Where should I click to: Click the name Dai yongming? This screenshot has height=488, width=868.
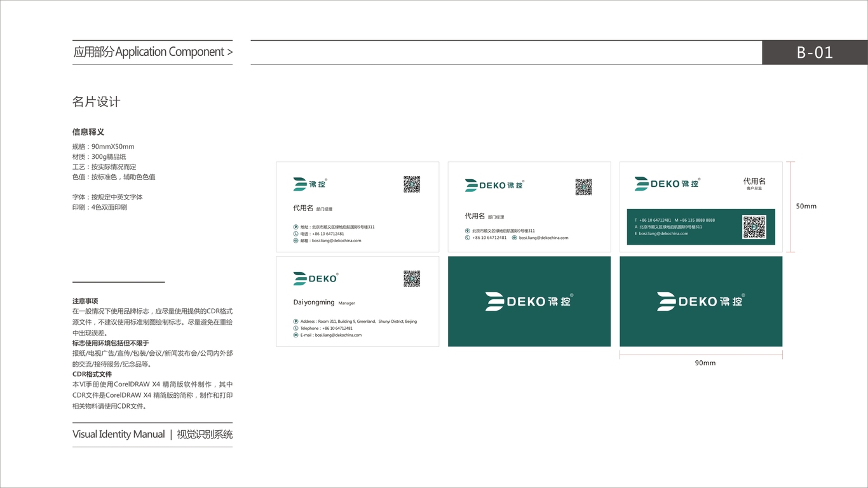coord(314,302)
